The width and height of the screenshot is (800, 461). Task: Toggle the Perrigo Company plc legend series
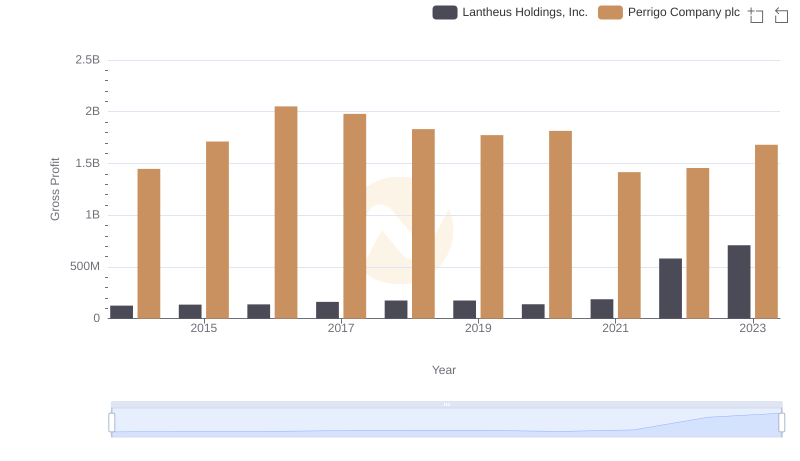pyautogui.click(x=669, y=12)
